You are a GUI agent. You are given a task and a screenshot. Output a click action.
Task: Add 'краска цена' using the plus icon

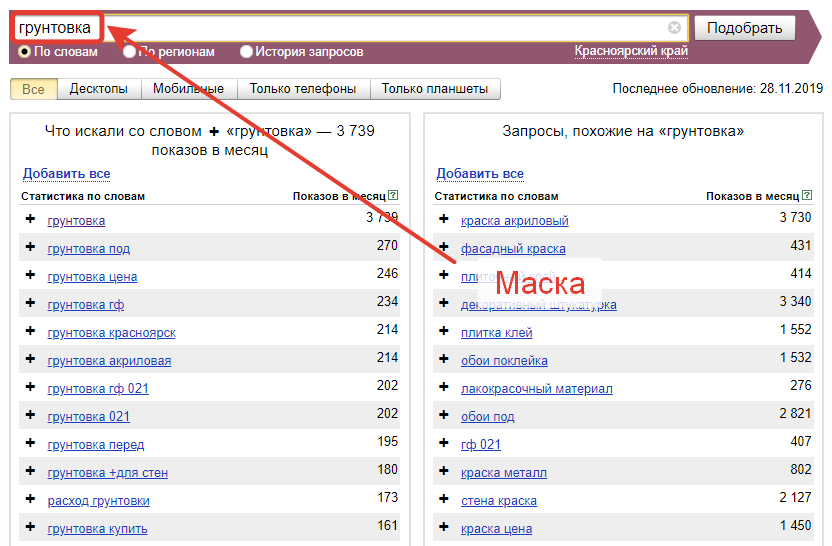tap(444, 527)
